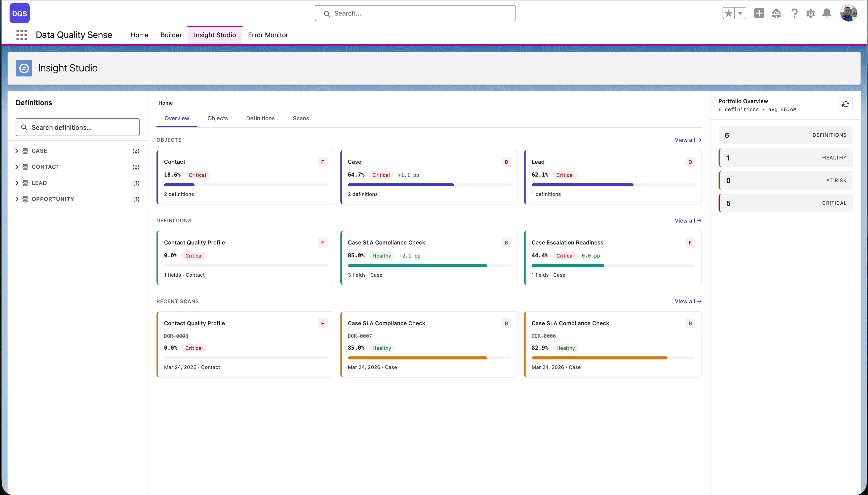Click View all link for Recent Scans
The width and height of the screenshot is (868, 495).
[688, 301]
